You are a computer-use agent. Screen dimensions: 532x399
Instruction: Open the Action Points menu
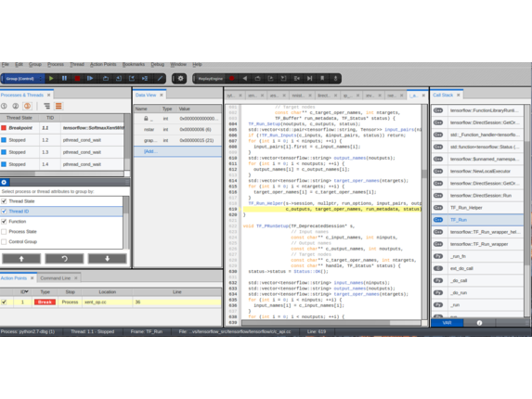click(103, 64)
